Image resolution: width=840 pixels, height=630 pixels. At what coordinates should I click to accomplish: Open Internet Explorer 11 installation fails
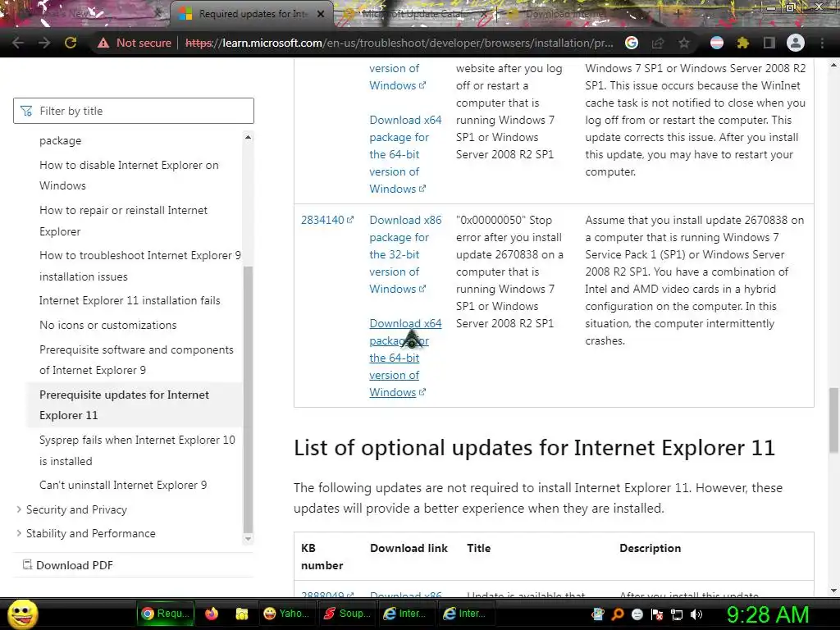tap(130, 300)
